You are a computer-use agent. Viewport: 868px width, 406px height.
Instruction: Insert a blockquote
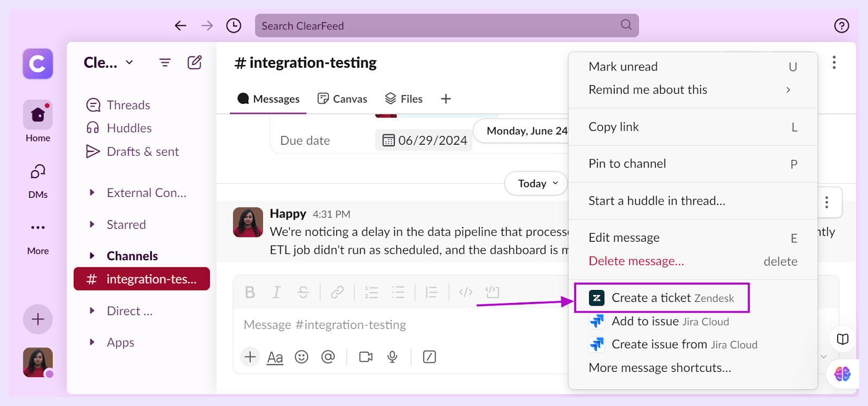coord(432,292)
